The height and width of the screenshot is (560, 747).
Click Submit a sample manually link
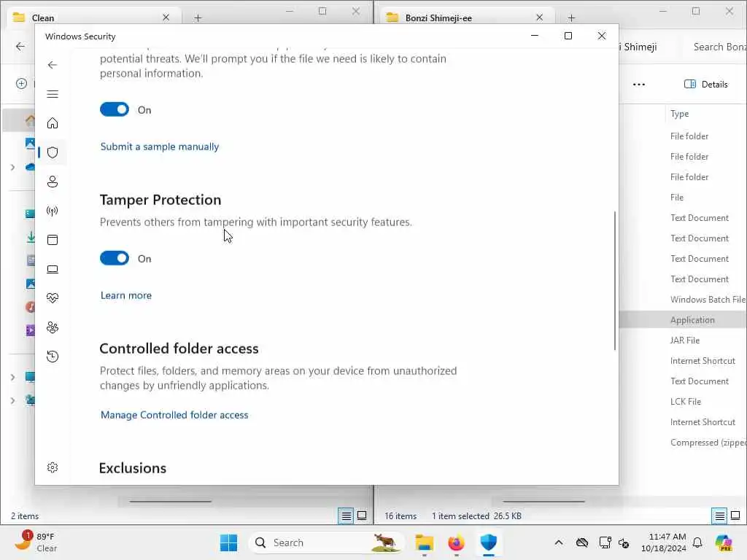point(160,147)
